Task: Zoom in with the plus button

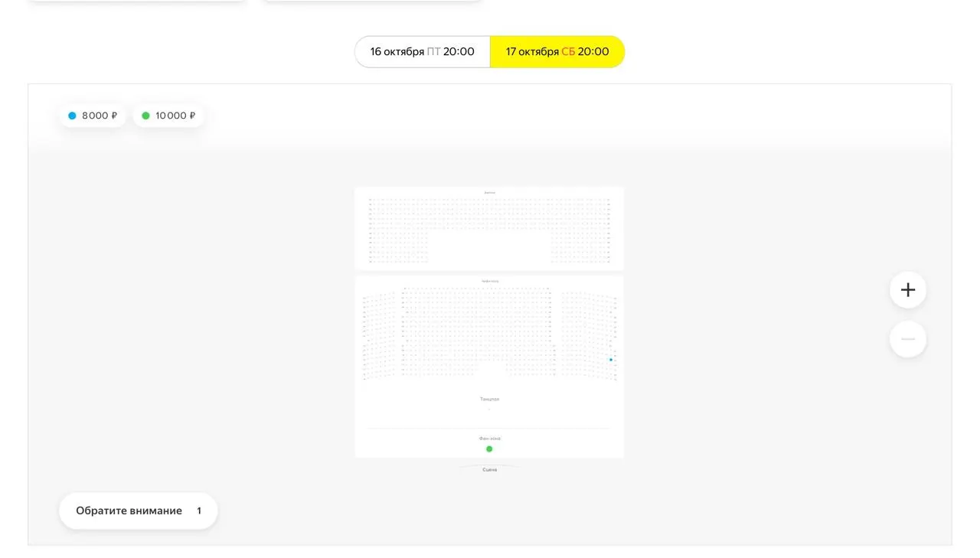Action: click(908, 290)
